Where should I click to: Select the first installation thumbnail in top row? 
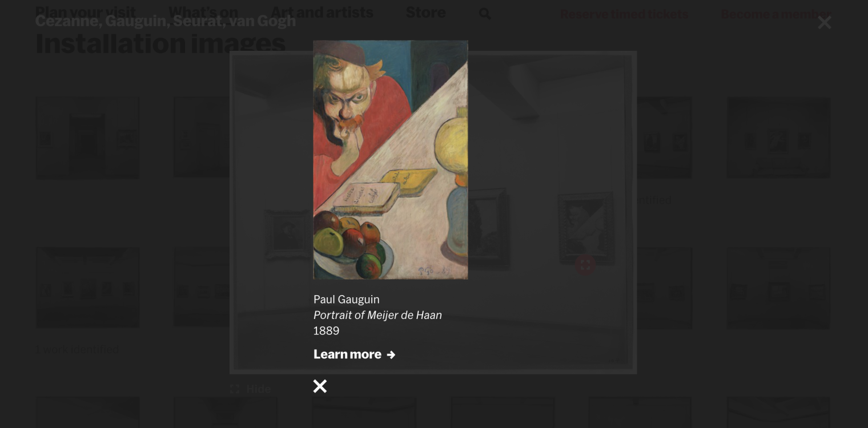tap(87, 138)
